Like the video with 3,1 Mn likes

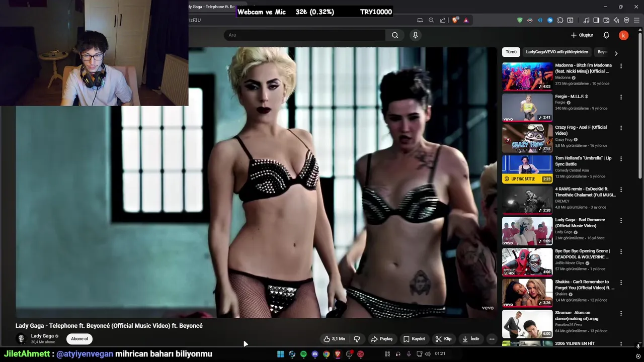click(335, 339)
